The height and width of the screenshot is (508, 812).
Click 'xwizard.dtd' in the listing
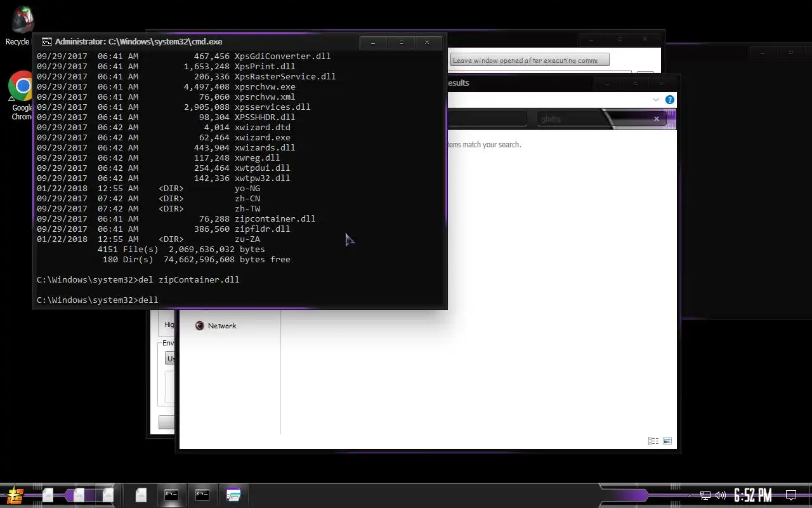click(x=262, y=127)
